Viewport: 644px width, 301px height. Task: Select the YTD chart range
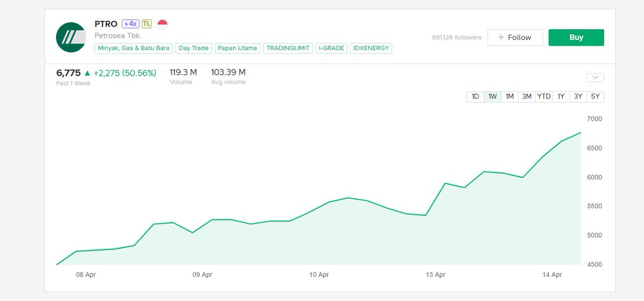(544, 97)
